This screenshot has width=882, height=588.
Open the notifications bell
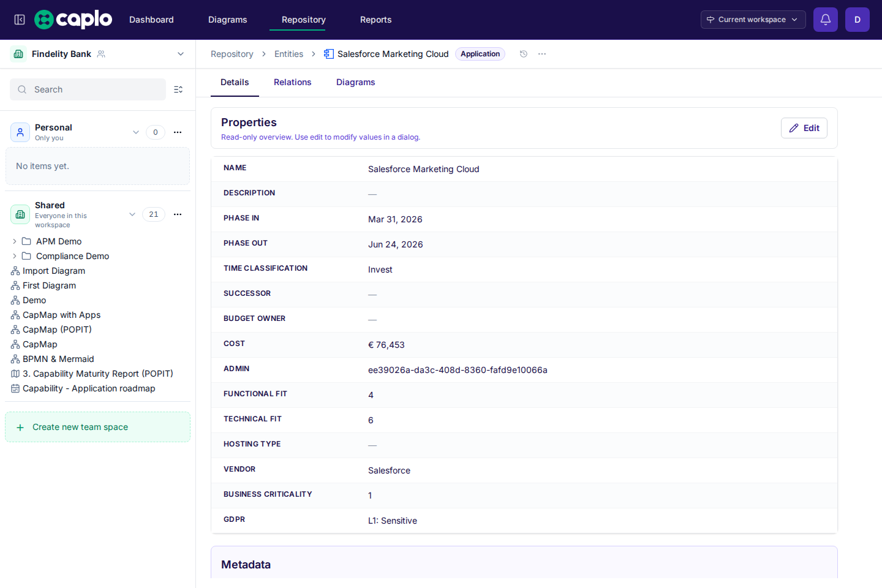point(826,20)
